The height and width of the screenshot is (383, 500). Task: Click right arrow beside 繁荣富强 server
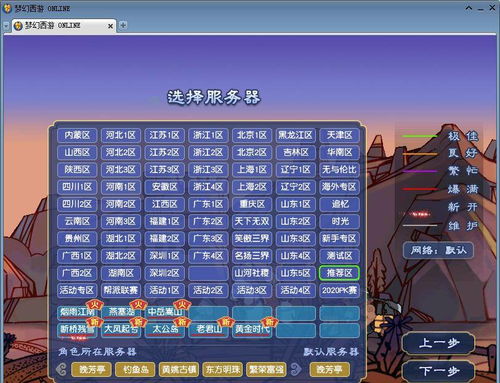pos(296,369)
